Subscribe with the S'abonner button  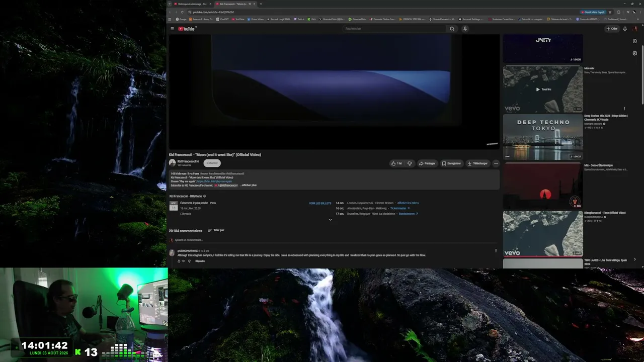click(x=212, y=163)
